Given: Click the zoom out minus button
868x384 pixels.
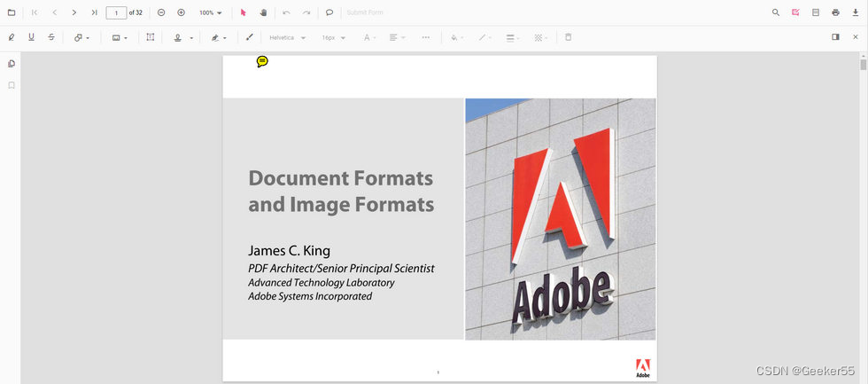Looking at the screenshot, I should pyautogui.click(x=161, y=12).
